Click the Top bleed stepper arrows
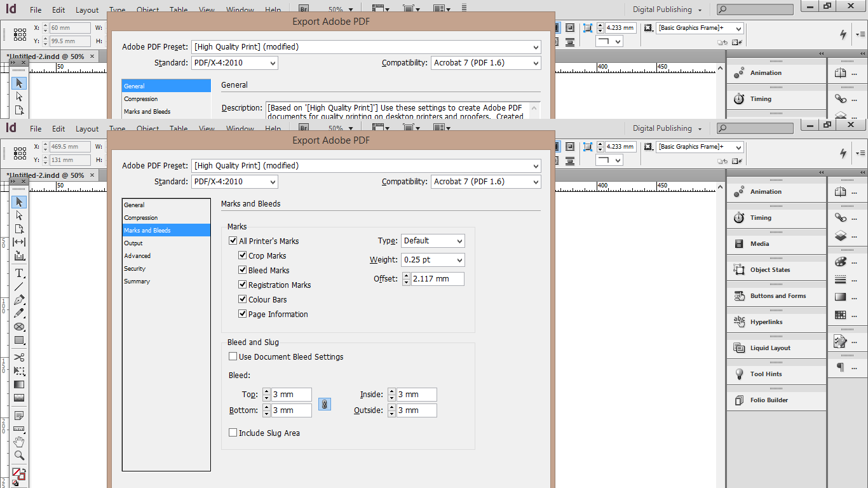The image size is (868, 488). [266, 395]
